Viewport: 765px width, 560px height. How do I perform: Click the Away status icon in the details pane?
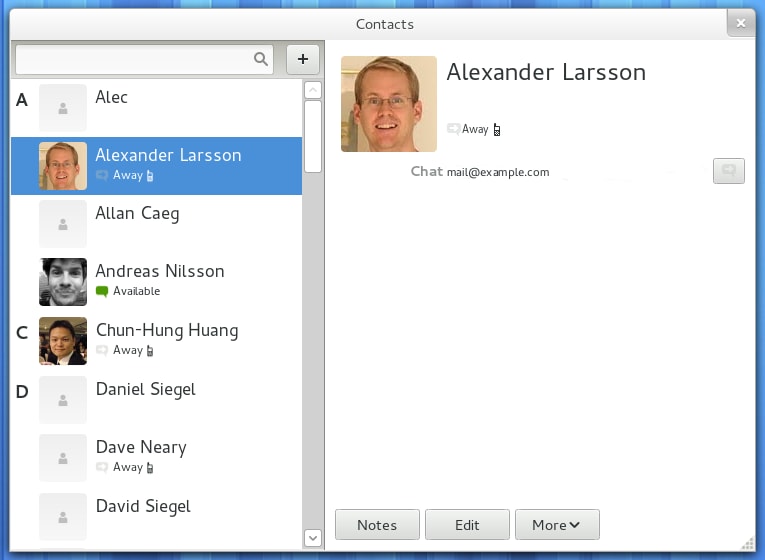point(453,129)
